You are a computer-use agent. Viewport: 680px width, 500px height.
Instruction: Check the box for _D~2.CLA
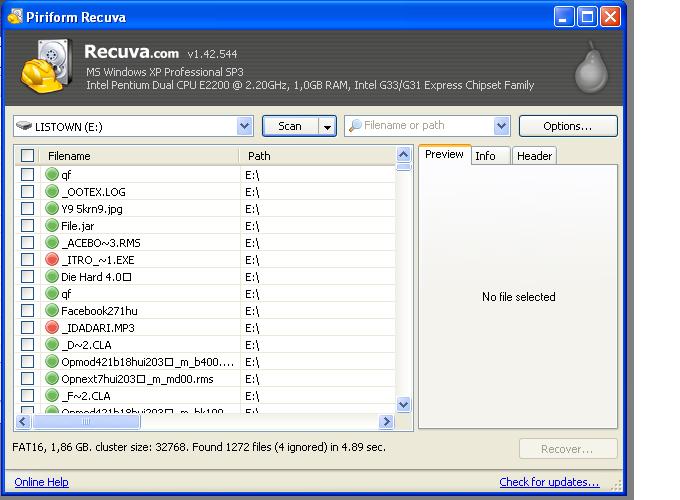pos(27,344)
